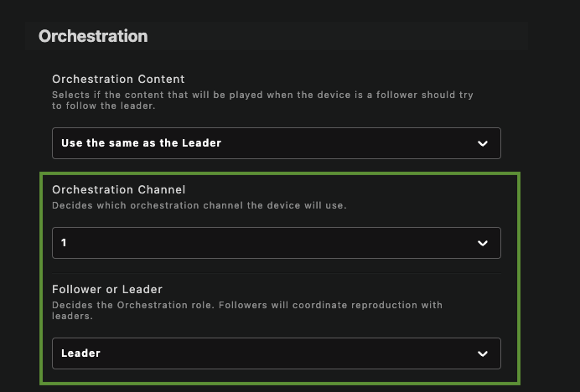Click the 'Leader' value text

pos(80,353)
